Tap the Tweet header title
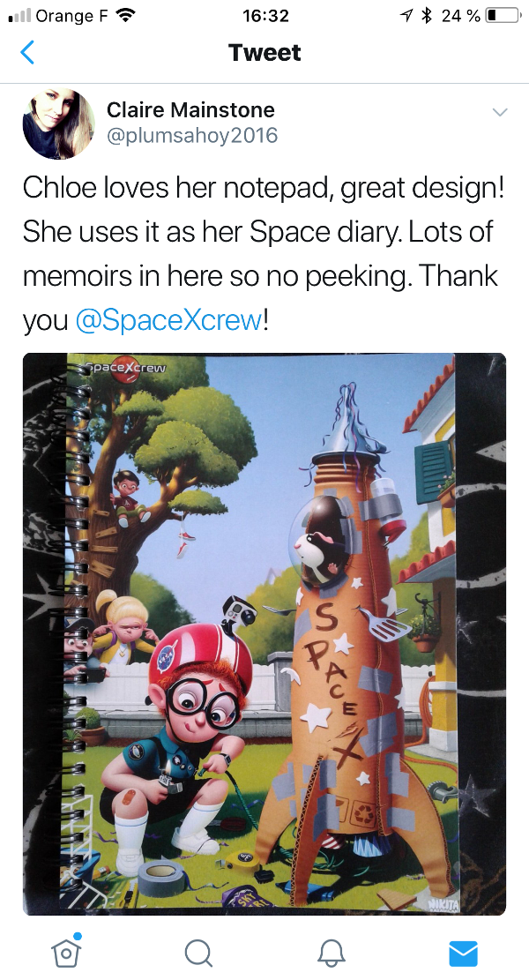Screen dimensions: 529x980 click(x=264, y=53)
